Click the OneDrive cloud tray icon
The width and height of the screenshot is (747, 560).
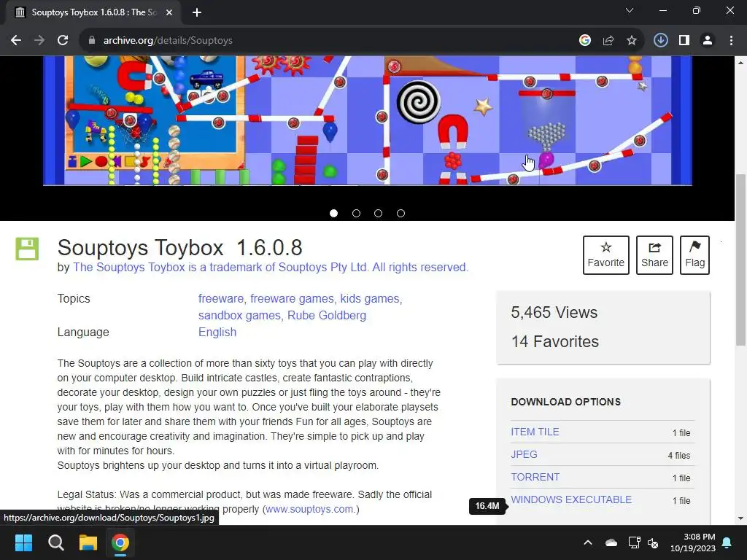(x=611, y=542)
